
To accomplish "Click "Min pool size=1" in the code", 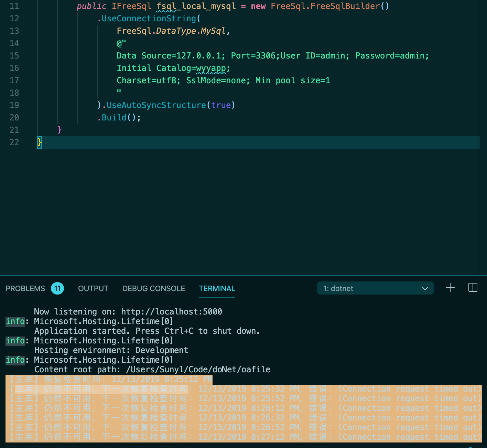I will pos(293,81).
